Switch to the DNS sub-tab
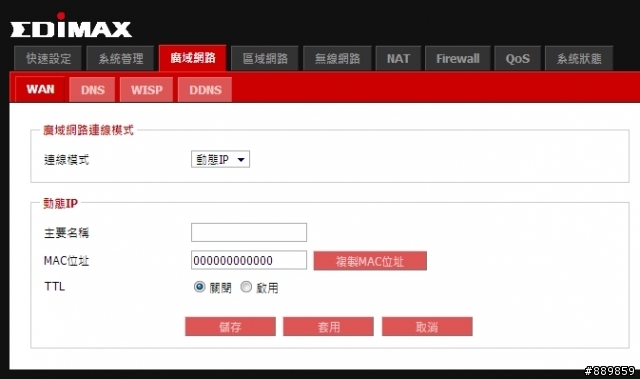This screenshot has width=640, height=379. click(92, 90)
